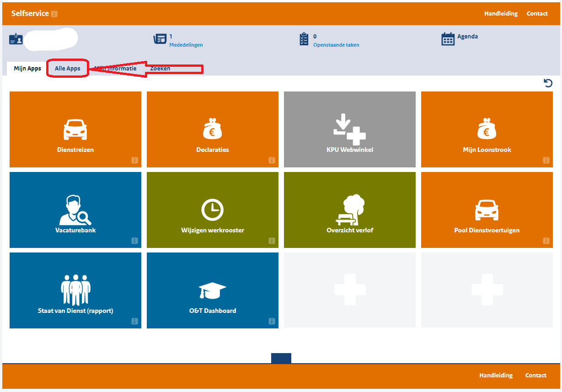Open the Dienstreizen car tile
The height and width of the screenshot is (392, 562).
75,129
